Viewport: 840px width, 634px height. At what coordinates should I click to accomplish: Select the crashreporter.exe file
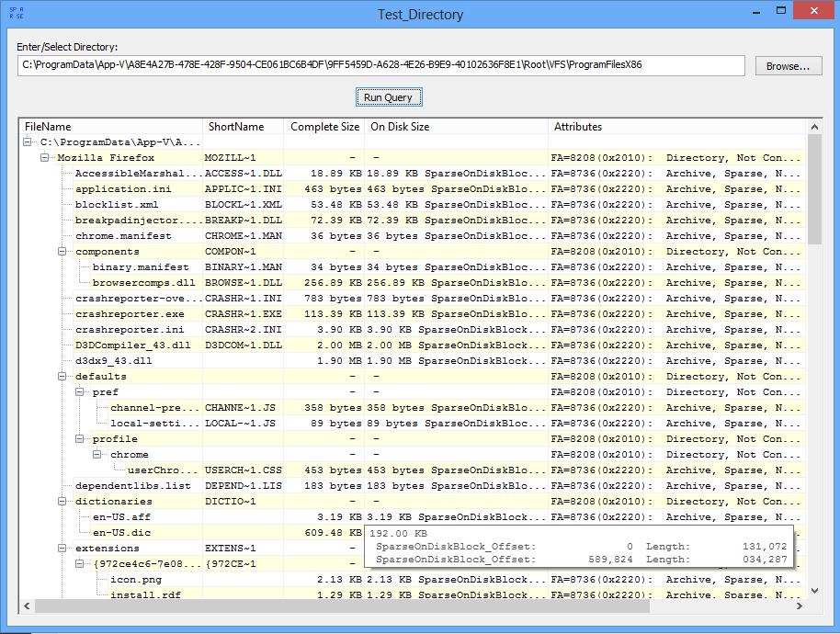(x=130, y=314)
